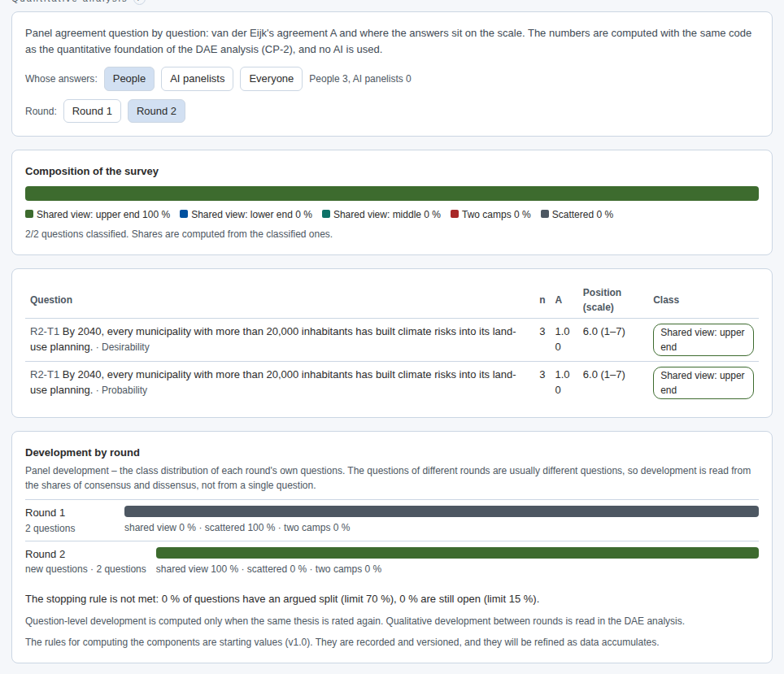Switch answers filter to AI panelists

pyautogui.click(x=197, y=79)
